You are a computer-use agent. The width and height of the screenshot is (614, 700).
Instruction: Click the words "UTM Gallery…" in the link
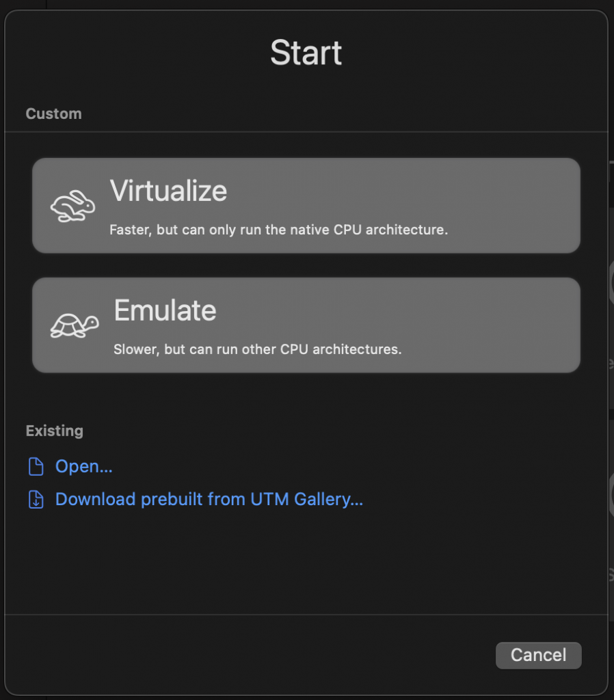click(307, 500)
